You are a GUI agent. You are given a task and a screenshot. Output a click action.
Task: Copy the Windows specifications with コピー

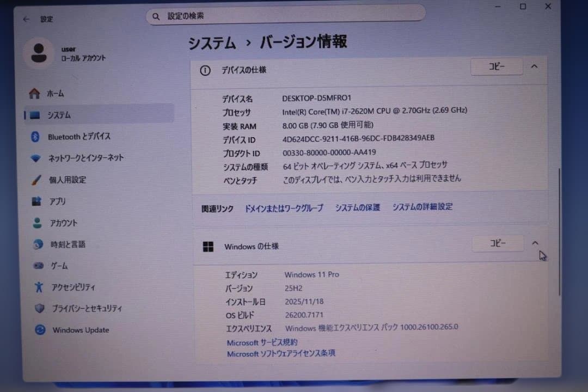click(498, 243)
